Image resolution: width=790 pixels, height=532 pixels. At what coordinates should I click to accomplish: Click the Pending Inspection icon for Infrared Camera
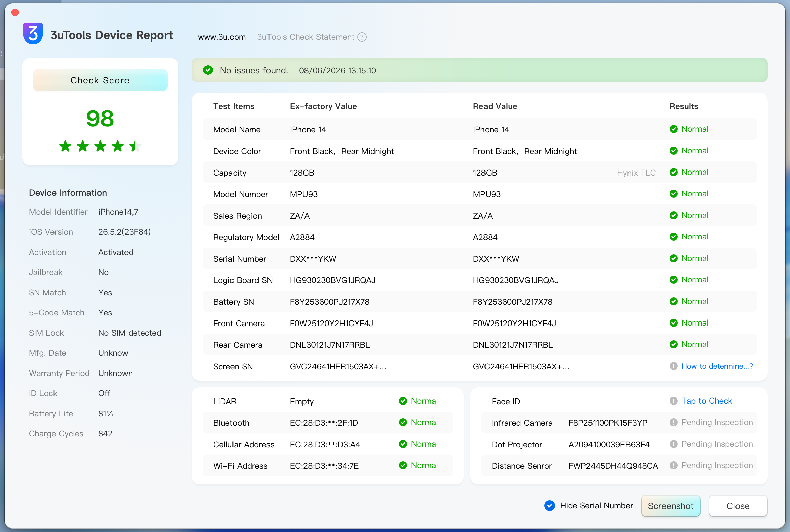click(x=674, y=422)
